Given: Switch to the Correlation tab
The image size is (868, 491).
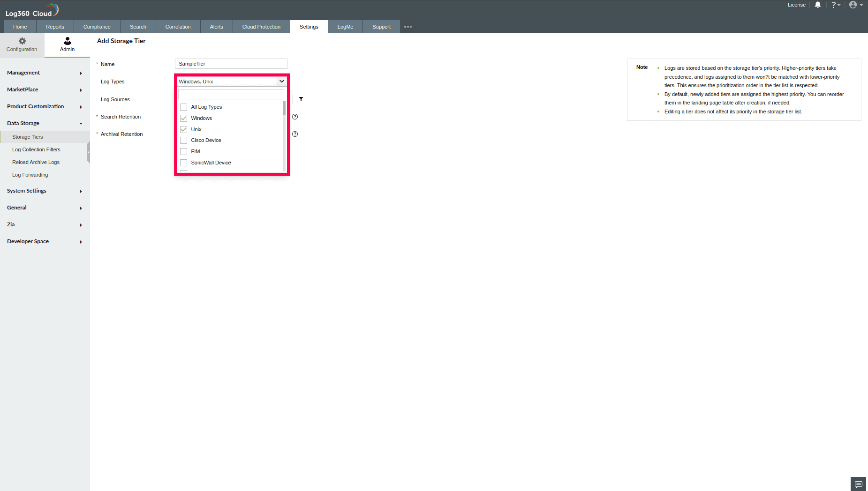Looking at the screenshot, I should click(x=178, y=27).
